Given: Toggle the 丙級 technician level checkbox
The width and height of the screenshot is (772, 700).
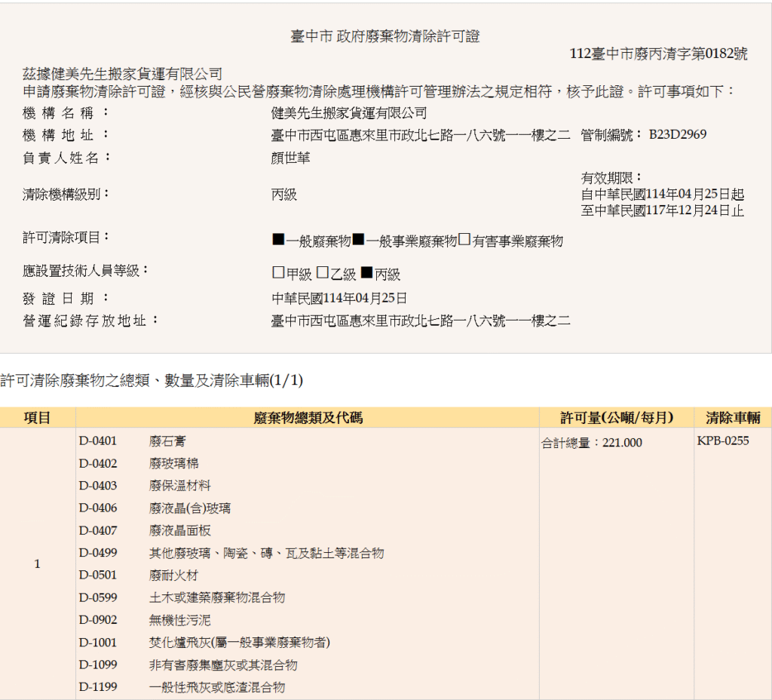Looking at the screenshot, I should click(x=367, y=273).
